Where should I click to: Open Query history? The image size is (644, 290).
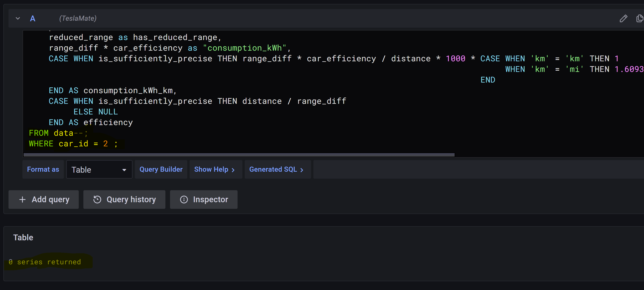[x=124, y=199]
